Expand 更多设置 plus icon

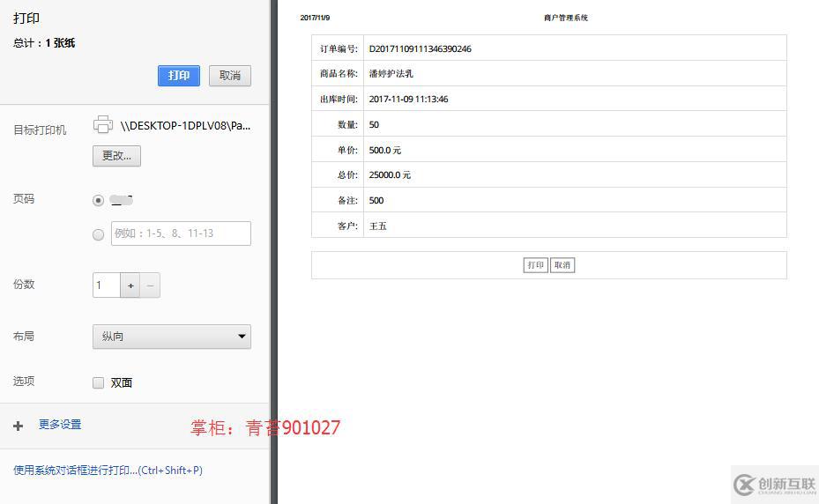click(19, 426)
